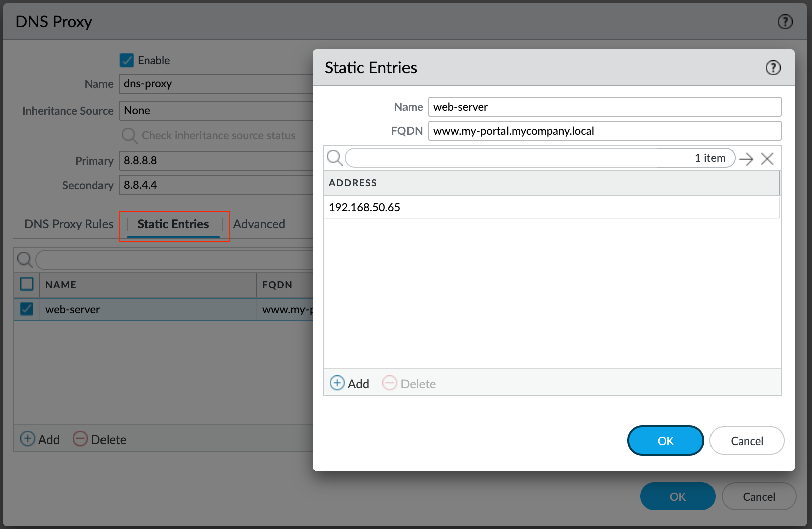Confirm Static Entries dialog with OK
Image resolution: width=812 pixels, height=529 pixels.
[666, 440]
